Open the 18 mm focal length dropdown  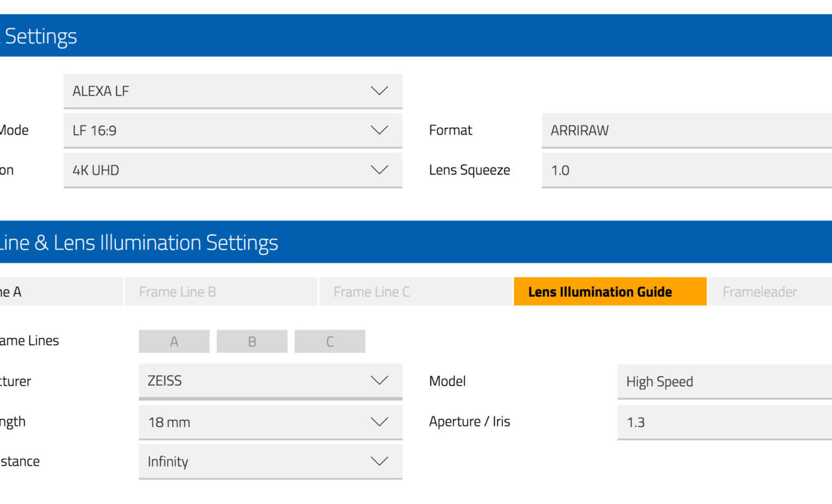[270, 422]
